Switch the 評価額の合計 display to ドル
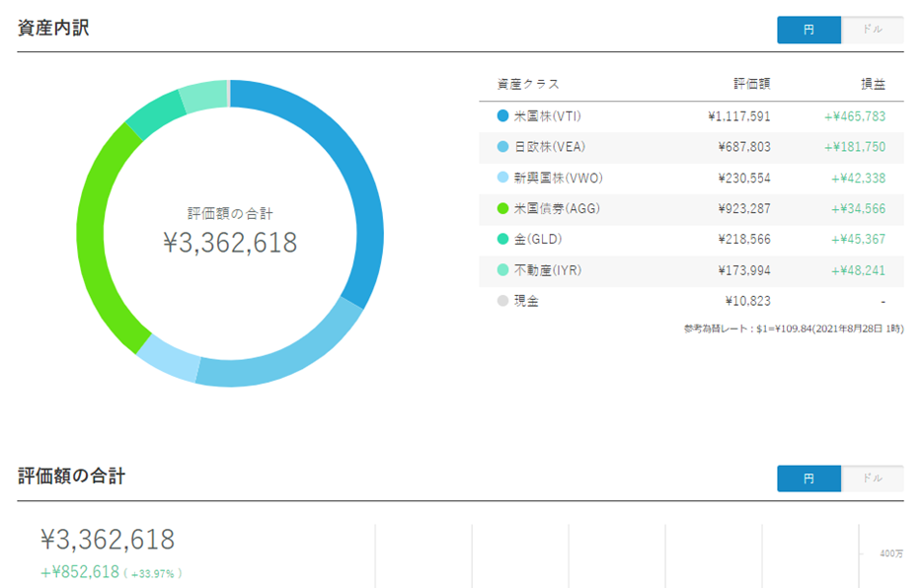Screen dimensions: 924x588 click(x=873, y=477)
